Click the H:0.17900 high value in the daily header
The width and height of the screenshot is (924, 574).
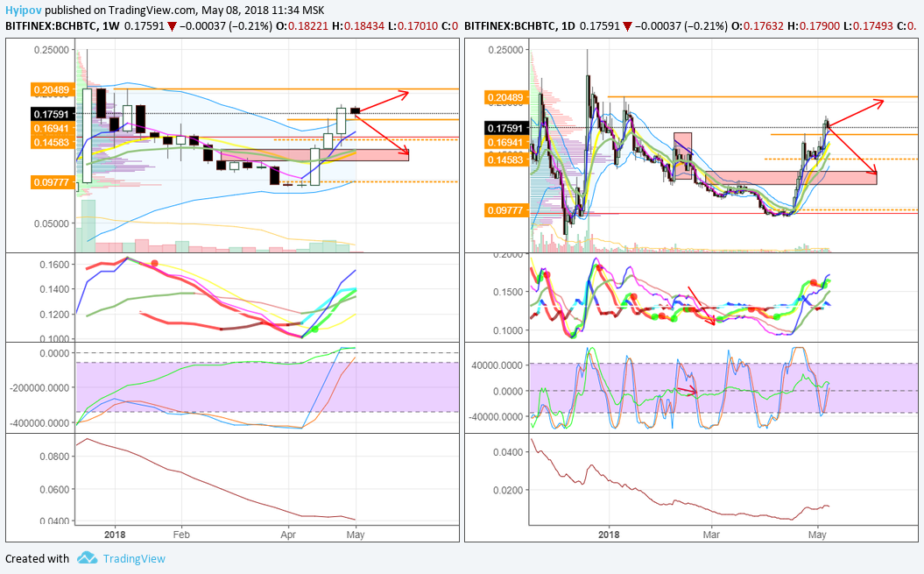(x=814, y=26)
